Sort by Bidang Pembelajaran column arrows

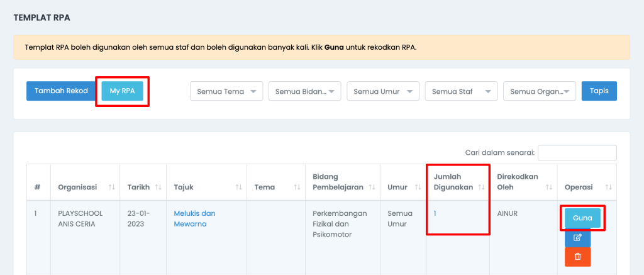(x=372, y=187)
